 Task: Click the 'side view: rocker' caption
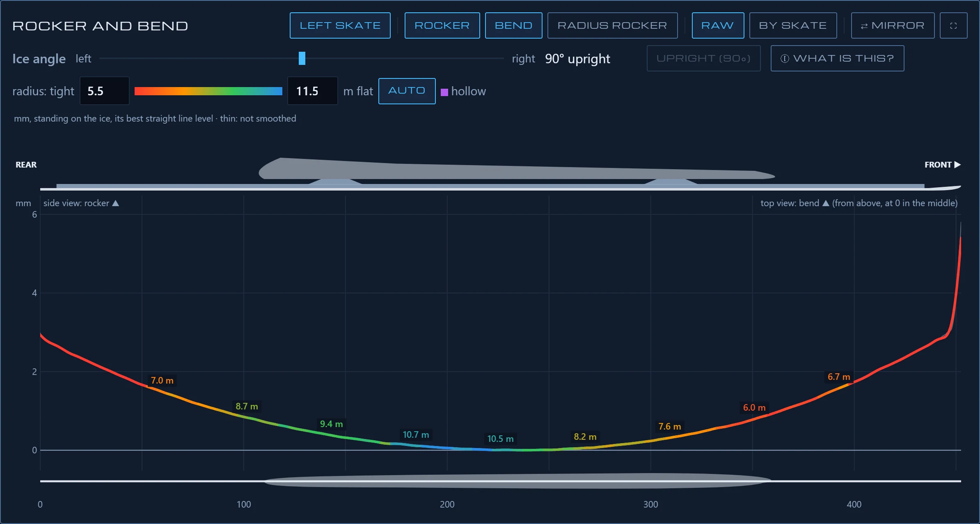pyautogui.click(x=81, y=203)
